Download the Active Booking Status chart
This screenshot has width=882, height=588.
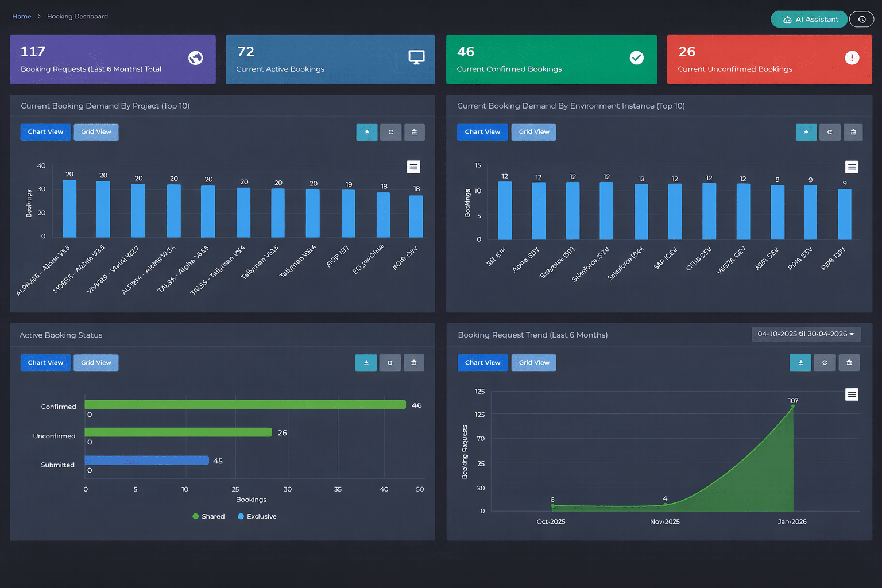click(x=366, y=363)
